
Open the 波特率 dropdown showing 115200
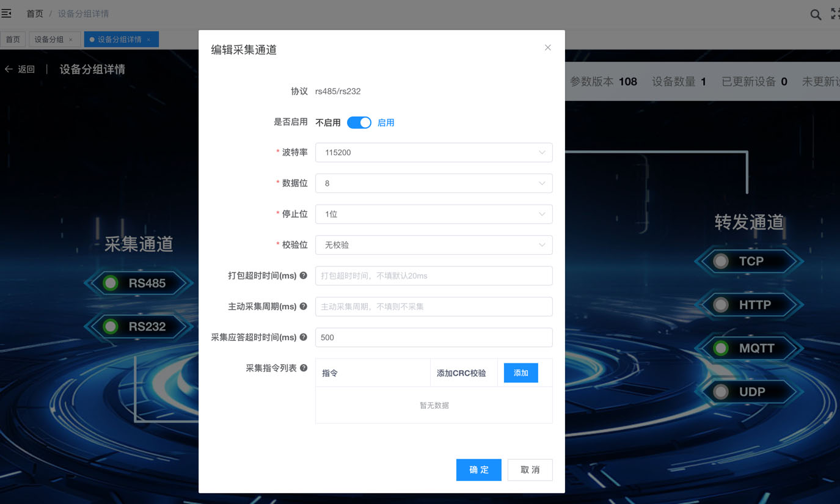434,153
